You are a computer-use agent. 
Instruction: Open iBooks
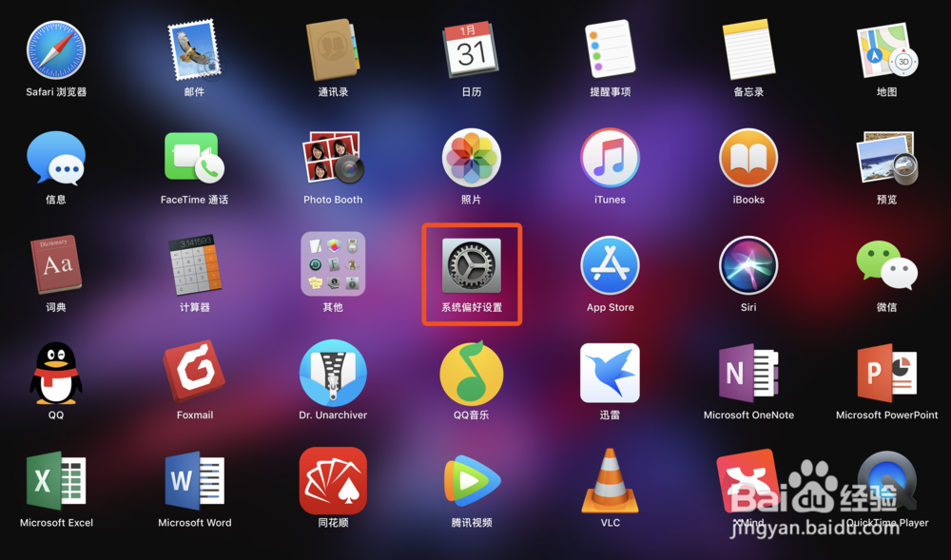click(748, 158)
